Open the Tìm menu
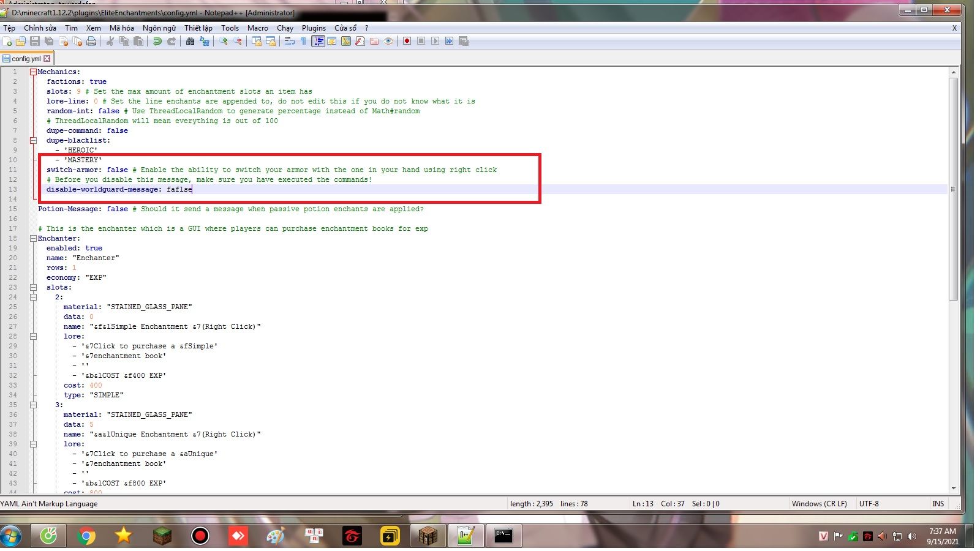This screenshot has width=980, height=551. [x=71, y=28]
